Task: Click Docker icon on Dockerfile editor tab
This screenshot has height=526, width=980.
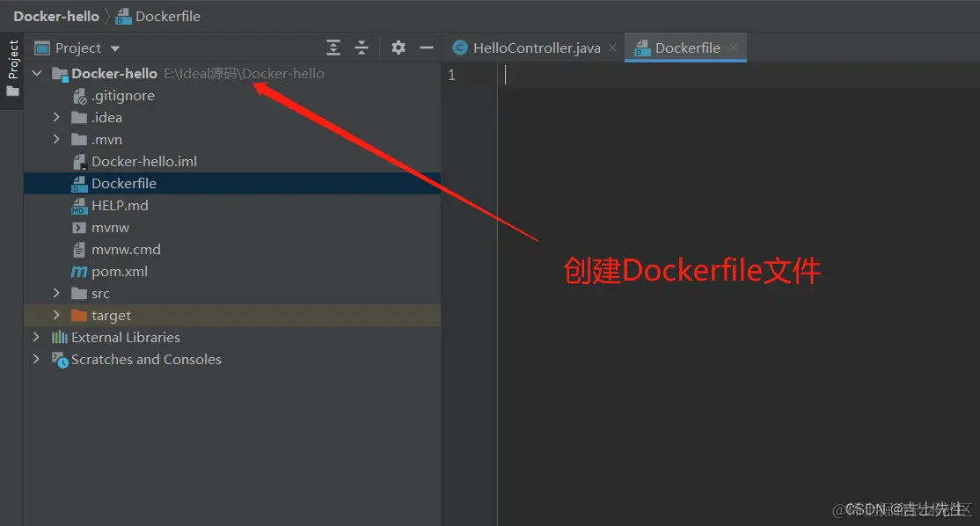Action: 642,48
